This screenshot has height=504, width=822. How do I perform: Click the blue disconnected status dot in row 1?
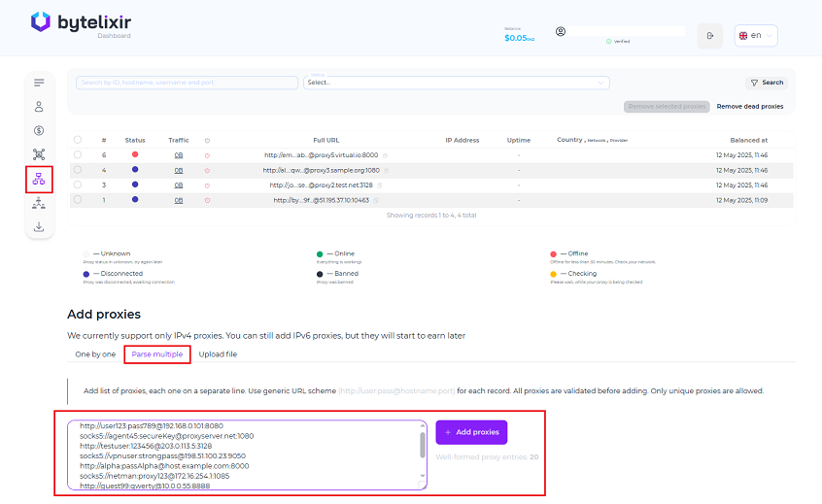click(x=135, y=200)
